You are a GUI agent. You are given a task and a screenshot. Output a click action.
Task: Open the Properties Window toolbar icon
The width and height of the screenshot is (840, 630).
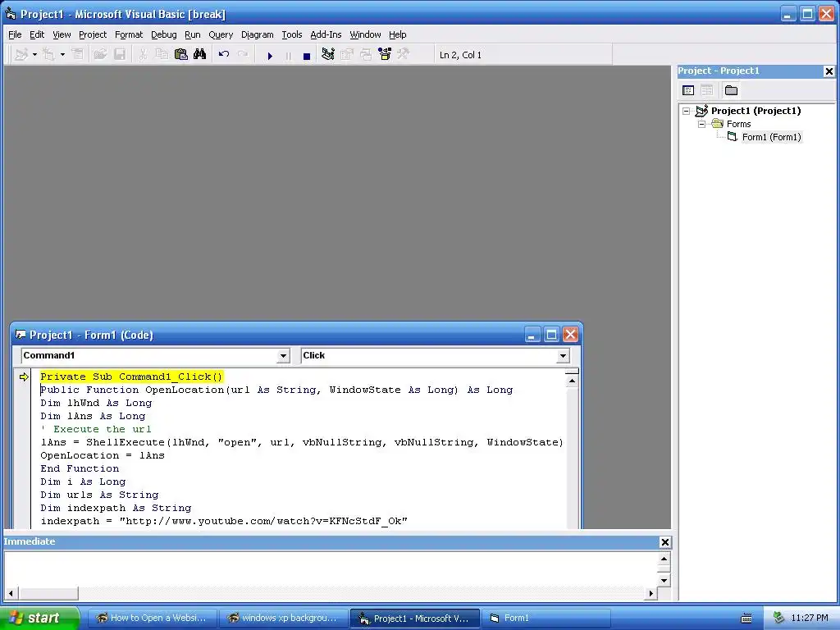[347, 55]
